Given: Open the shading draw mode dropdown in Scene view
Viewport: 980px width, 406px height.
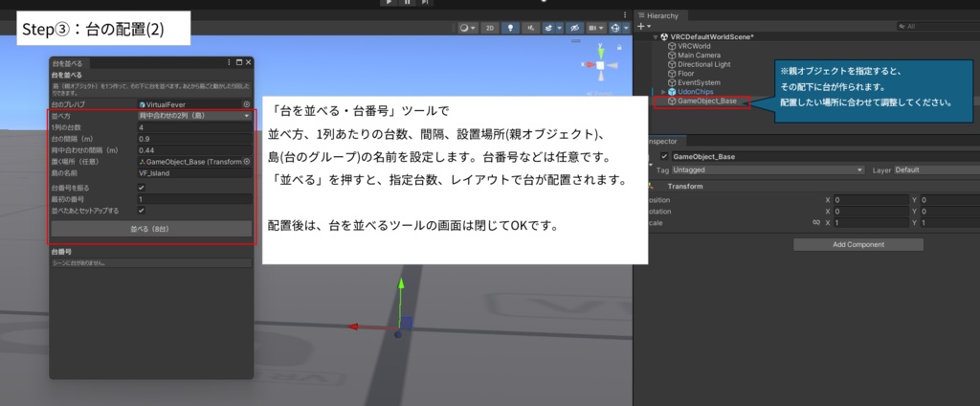Looking at the screenshot, I should (467, 28).
